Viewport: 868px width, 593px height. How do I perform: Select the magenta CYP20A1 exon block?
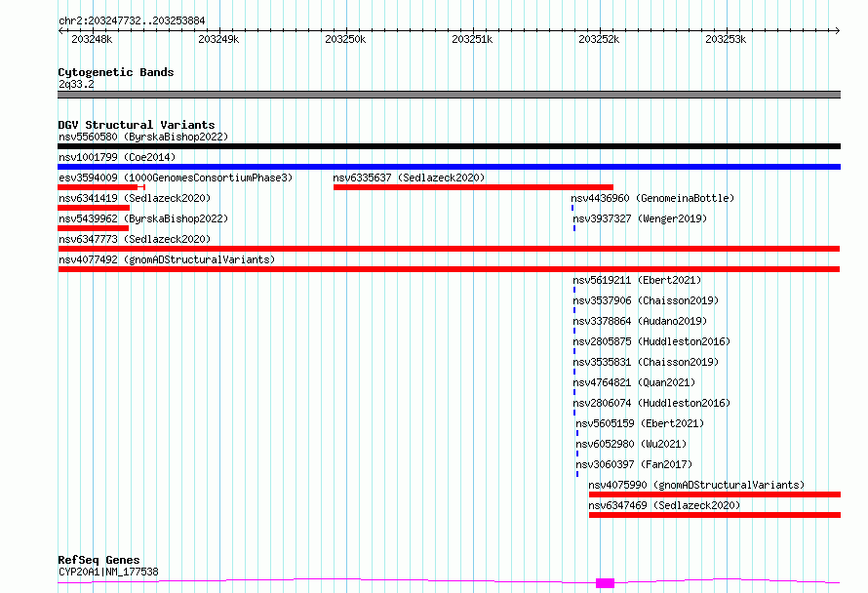coord(605,583)
